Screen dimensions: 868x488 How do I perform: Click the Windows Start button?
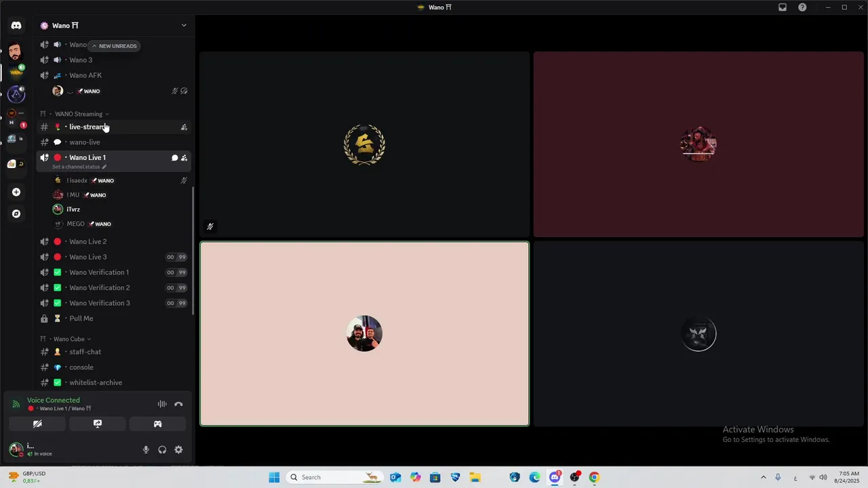(x=274, y=477)
